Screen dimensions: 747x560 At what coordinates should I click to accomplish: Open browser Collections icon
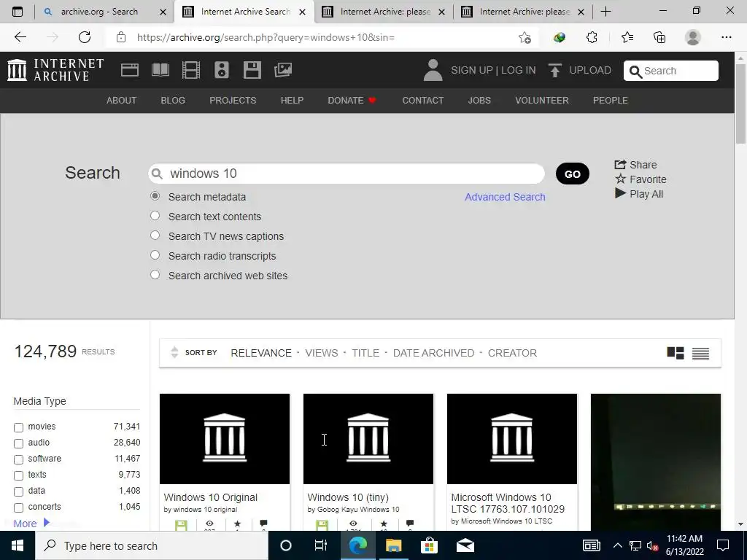659,37
